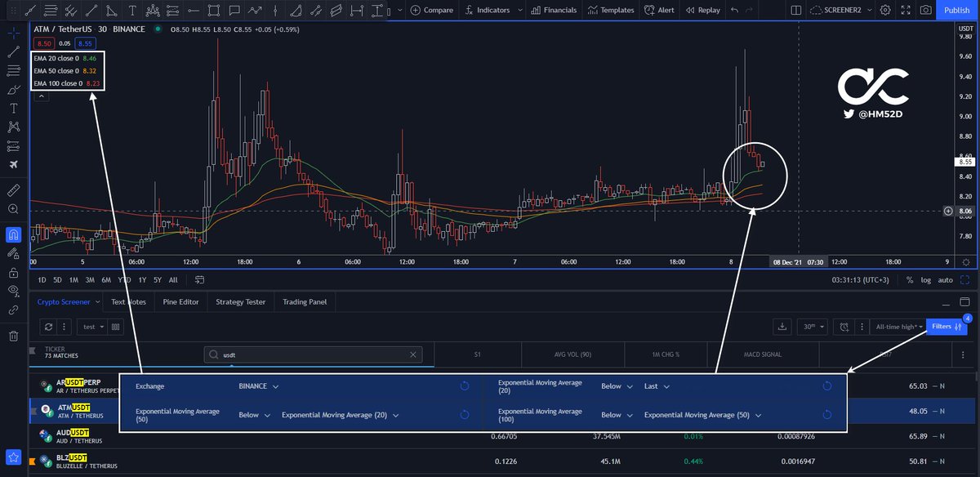This screenshot has height=477, width=980.
Task: Select the text T tool in top drawing toolbar
Action: 132,11
